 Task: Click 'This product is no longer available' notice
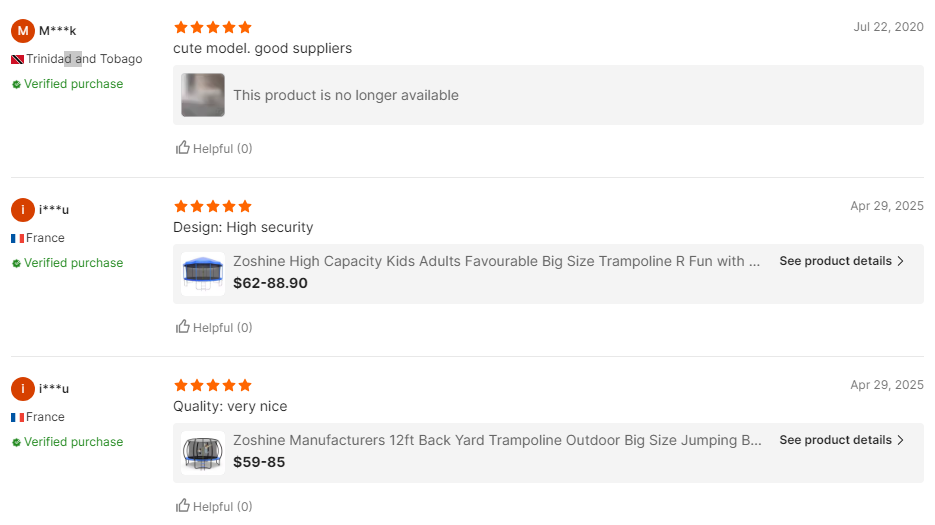point(346,95)
